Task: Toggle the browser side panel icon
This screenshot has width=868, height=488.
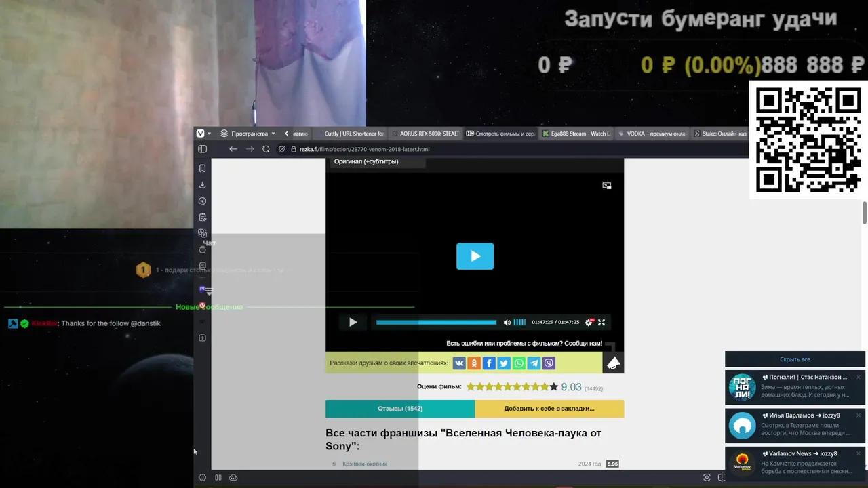Action: pyautogui.click(x=202, y=149)
